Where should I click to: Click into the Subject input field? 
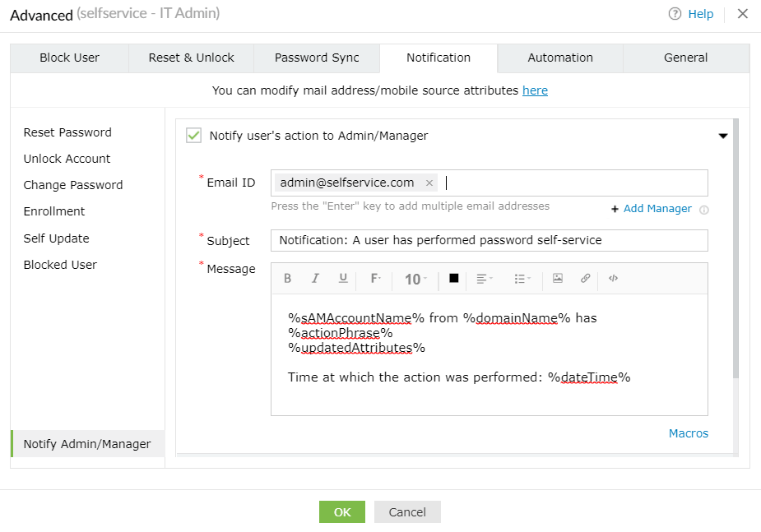(x=489, y=240)
